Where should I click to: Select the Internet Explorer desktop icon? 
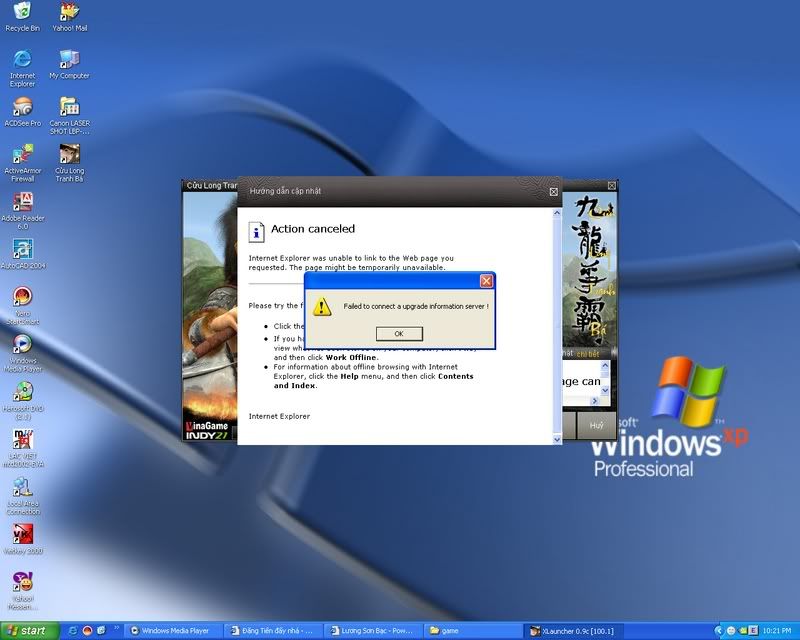tap(22, 68)
